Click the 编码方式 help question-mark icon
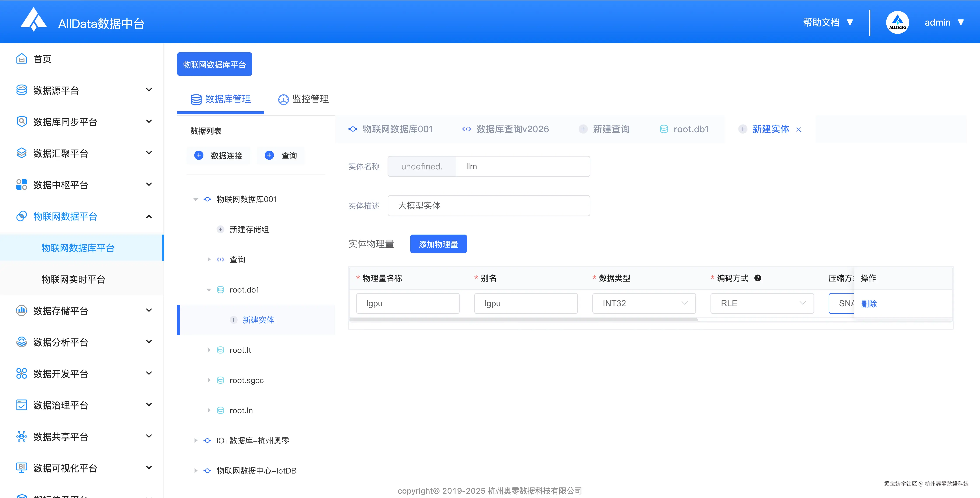Viewport: 980px width, 498px height. click(x=758, y=278)
